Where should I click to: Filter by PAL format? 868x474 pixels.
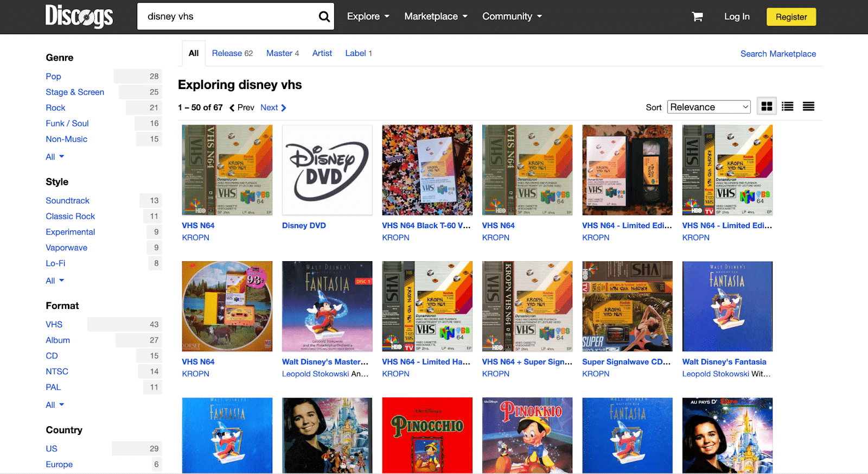53,388
